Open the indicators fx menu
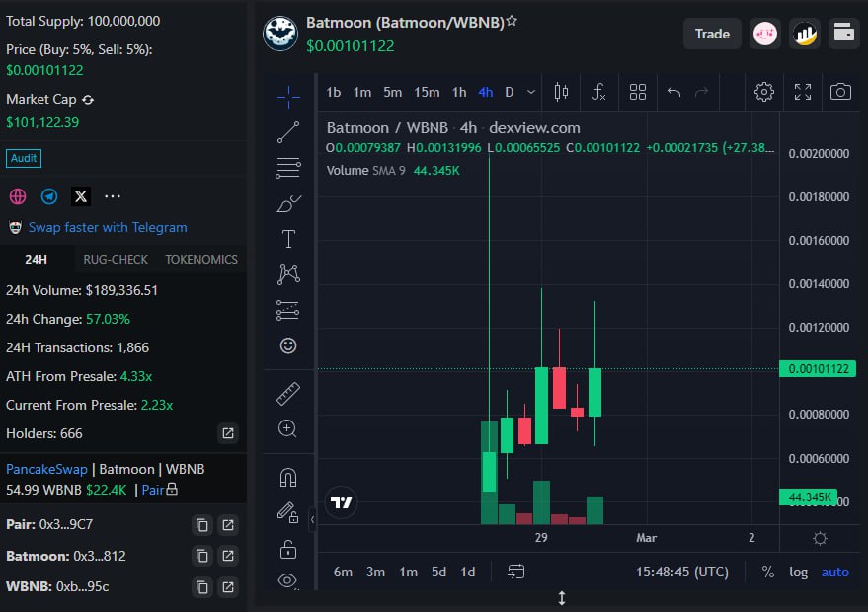The image size is (868, 612). [599, 92]
